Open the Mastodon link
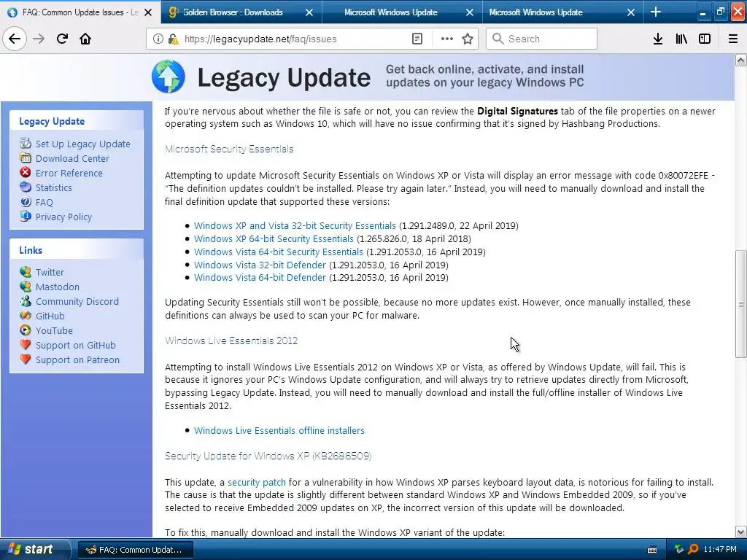The height and width of the screenshot is (560, 747). (x=57, y=287)
